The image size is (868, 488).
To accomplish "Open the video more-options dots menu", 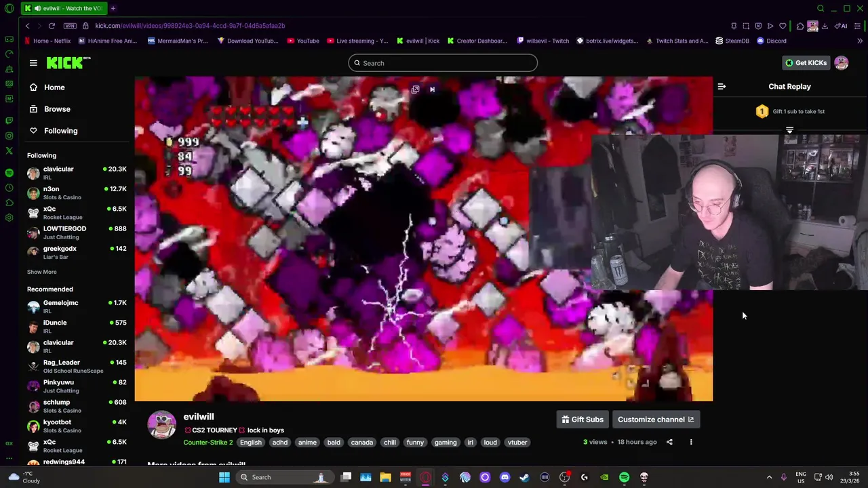I will click(691, 442).
